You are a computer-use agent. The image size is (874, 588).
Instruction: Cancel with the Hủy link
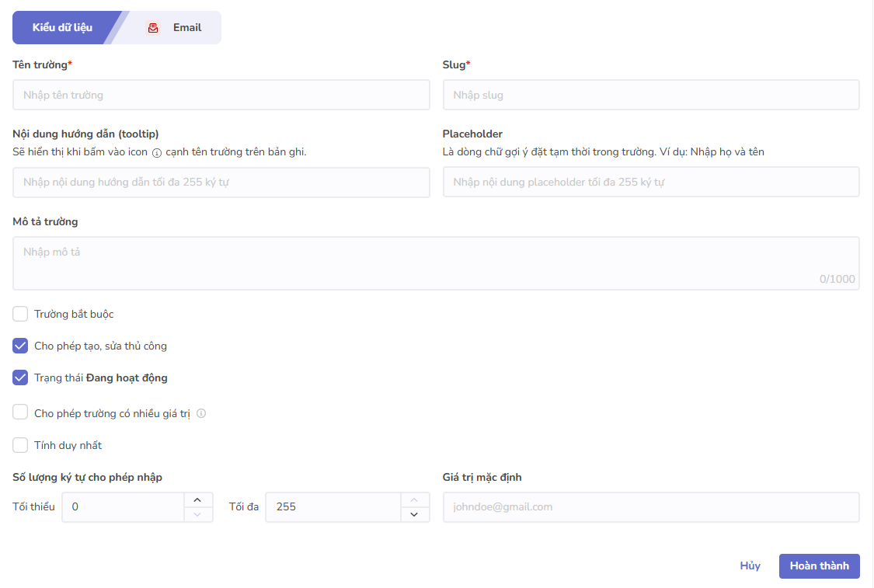tap(750, 565)
